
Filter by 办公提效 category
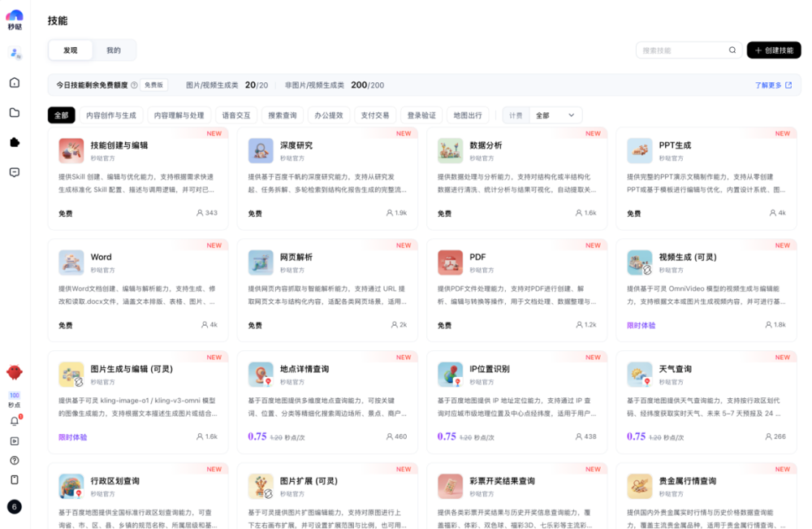(329, 115)
